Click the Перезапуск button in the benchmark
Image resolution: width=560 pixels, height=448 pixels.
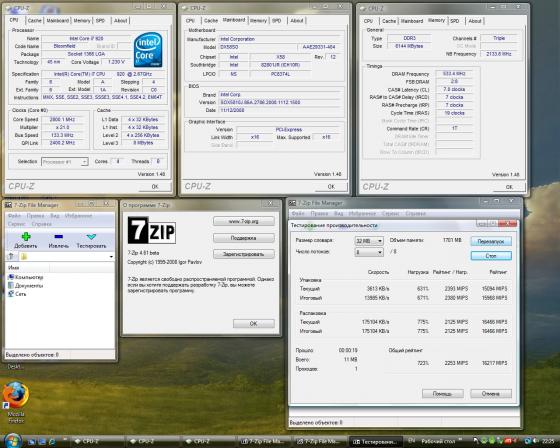pos(491,242)
